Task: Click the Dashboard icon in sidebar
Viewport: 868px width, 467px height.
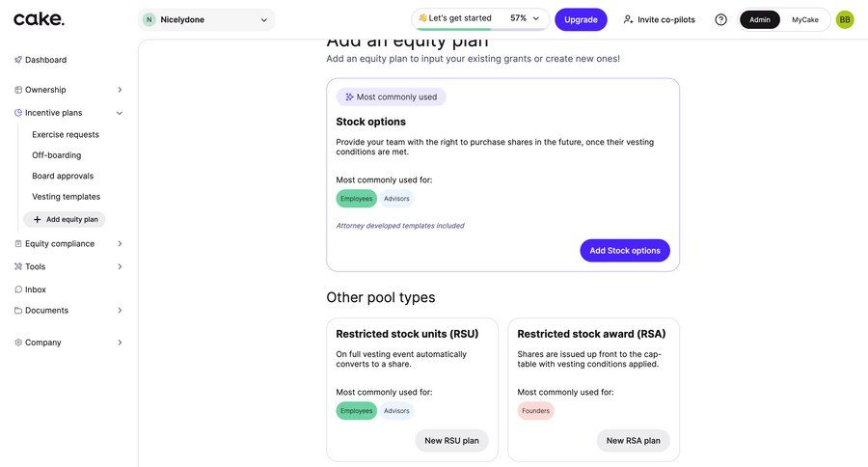Action: point(18,60)
